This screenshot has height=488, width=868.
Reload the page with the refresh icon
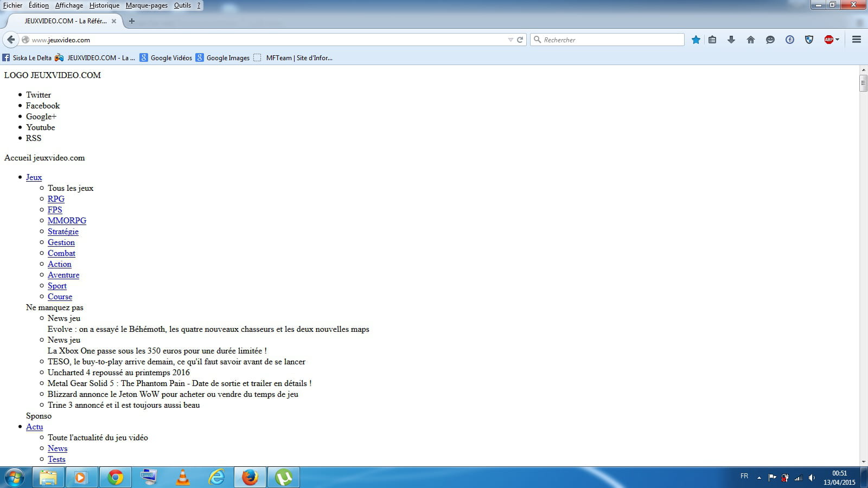click(x=520, y=40)
